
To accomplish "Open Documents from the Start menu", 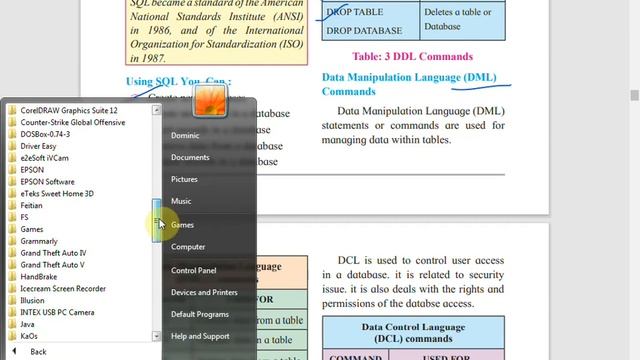I will 190,157.
